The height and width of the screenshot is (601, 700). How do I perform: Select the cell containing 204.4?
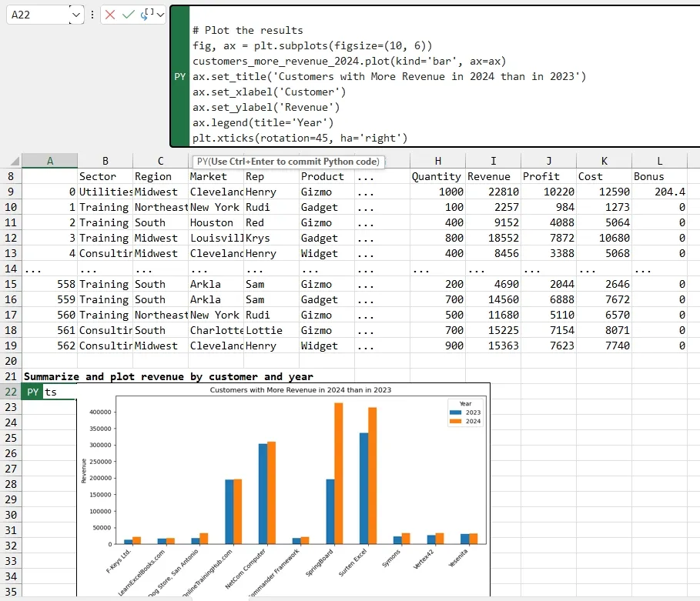pyautogui.click(x=659, y=192)
